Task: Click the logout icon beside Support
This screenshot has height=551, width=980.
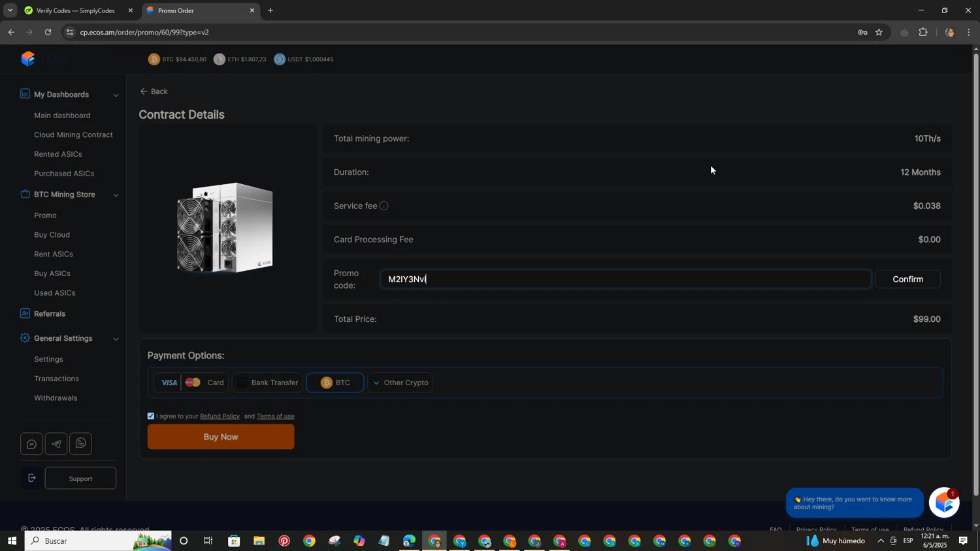Action: [x=31, y=479]
